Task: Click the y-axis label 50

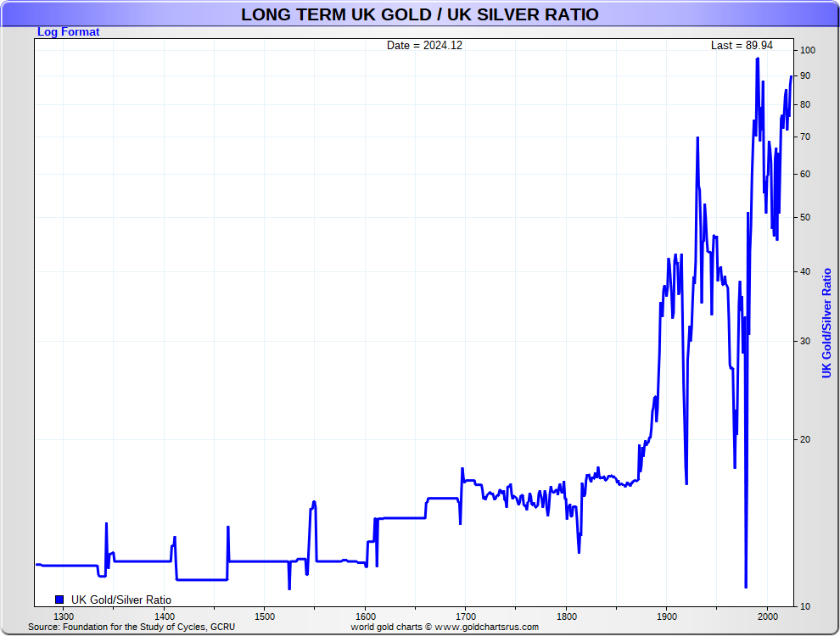Action: click(x=805, y=218)
